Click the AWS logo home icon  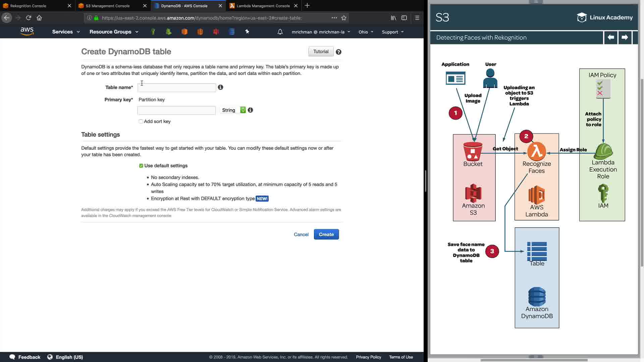pyautogui.click(x=27, y=31)
